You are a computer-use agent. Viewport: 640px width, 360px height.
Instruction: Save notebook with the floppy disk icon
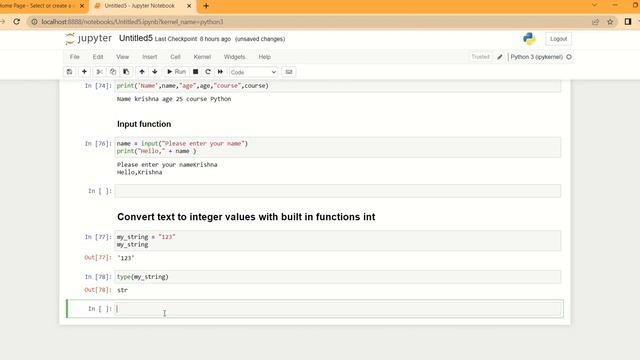70,72
